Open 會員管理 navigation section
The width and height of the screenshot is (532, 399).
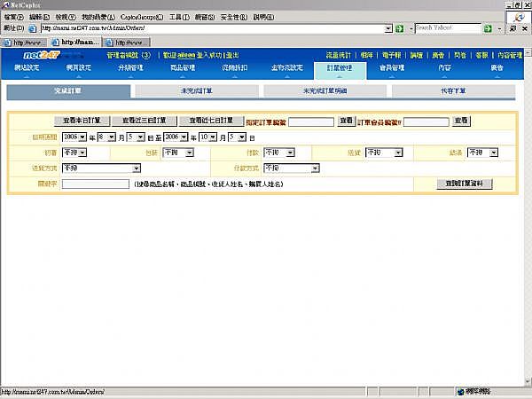[391, 67]
